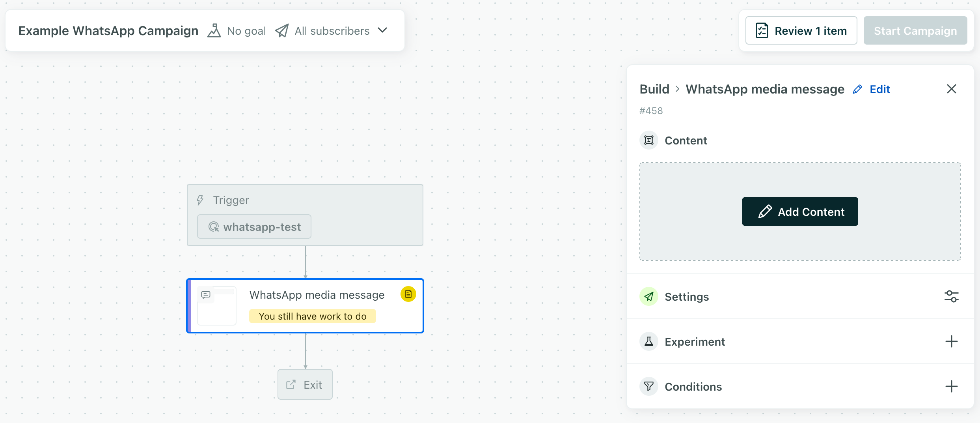The height and width of the screenshot is (423, 980).
Task: Click the green Settings send icon
Action: 648,297
